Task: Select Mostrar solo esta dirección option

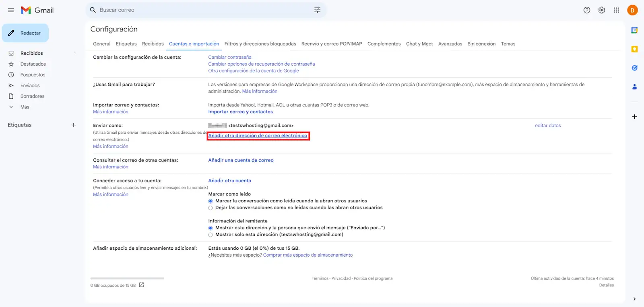Action: click(x=211, y=235)
